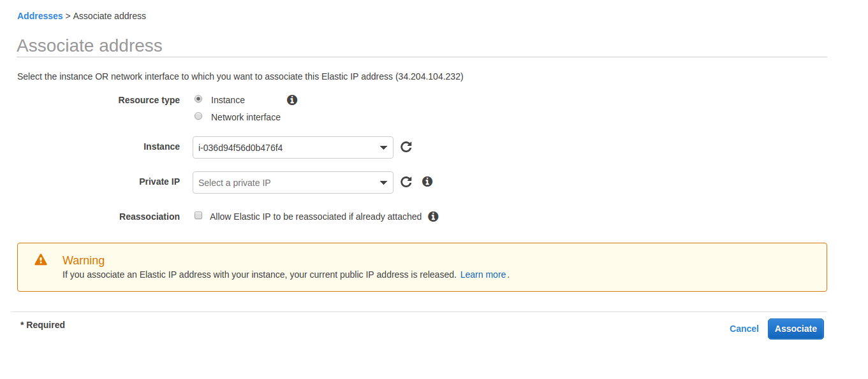Click the Select a private IP field
The width and height of the screenshot is (868, 379).
coord(293,183)
